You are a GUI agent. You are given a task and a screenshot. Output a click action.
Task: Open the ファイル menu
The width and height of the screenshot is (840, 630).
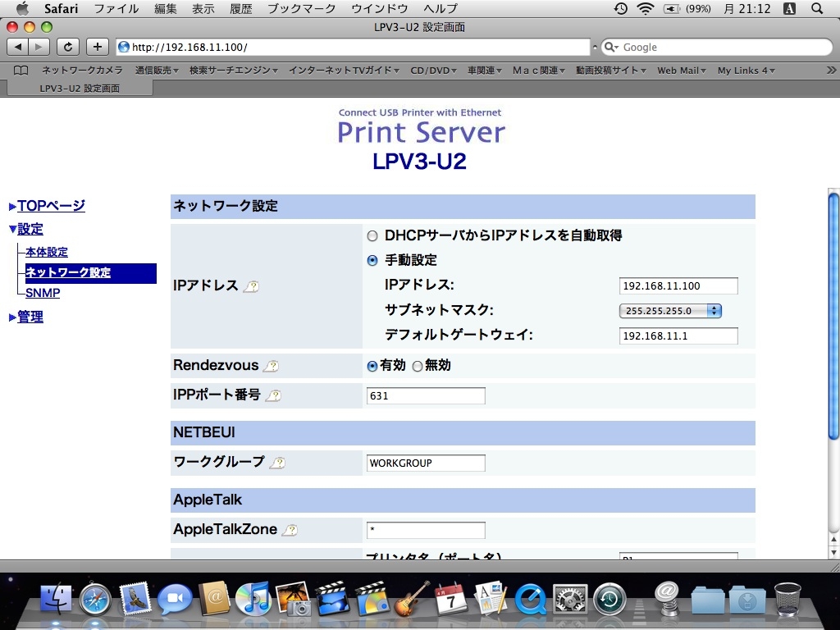116,8
